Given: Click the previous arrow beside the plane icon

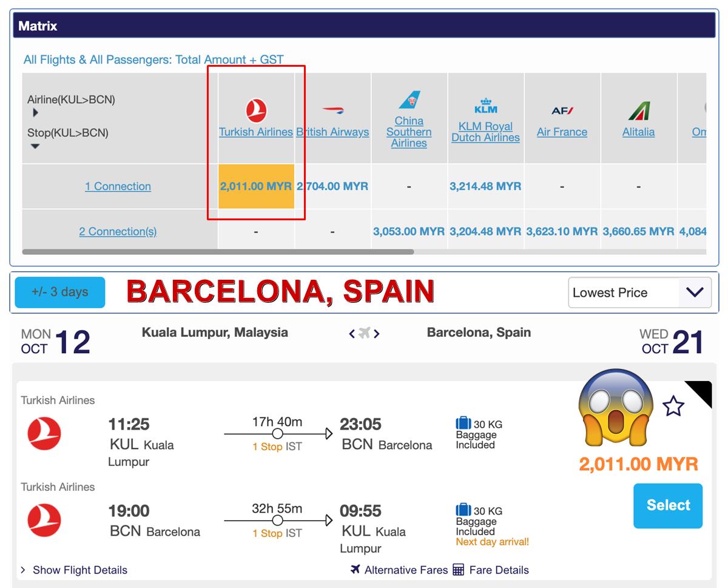Looking at the screenshot, I should (352, 333).
